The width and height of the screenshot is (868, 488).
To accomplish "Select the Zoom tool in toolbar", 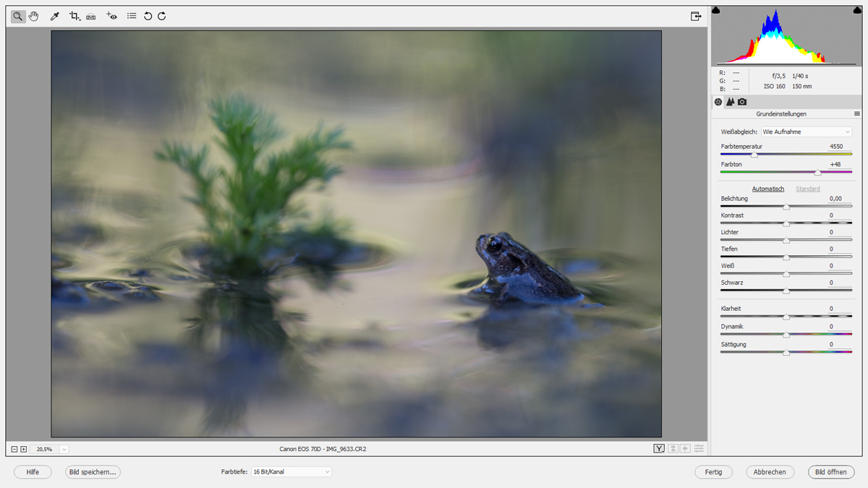I will click(18, 16).
